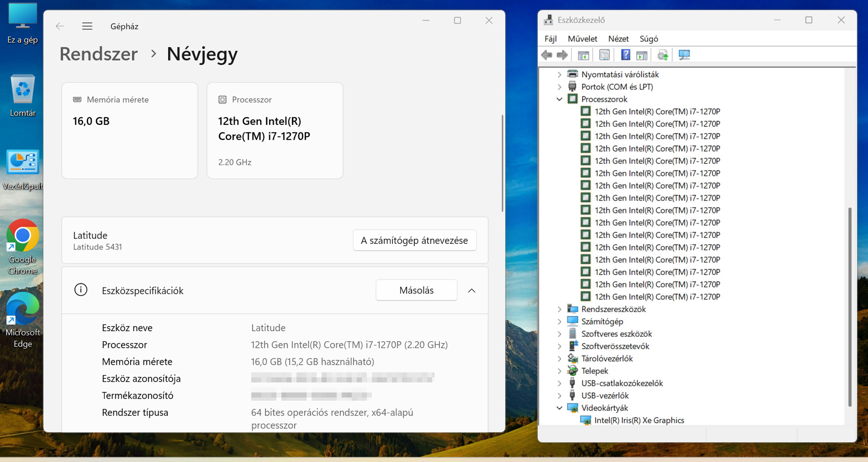Select the USB-vezérlők tree label

pyautogui.click(x=605, y=395)
